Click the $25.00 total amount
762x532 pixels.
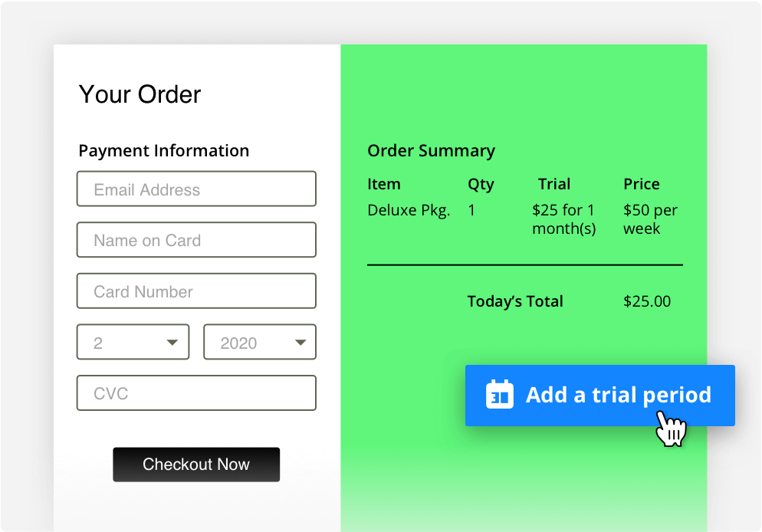647,301
